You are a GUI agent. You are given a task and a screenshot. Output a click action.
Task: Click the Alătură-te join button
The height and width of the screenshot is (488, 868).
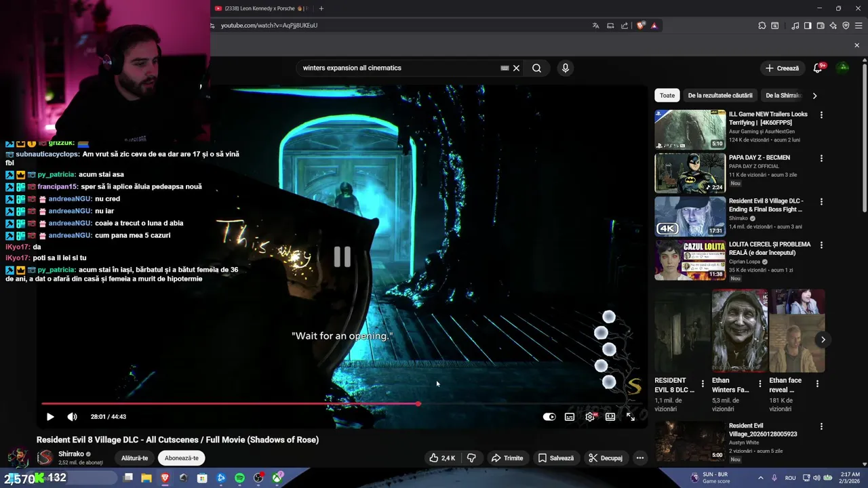pyautogui.click(x=134, y=458)
